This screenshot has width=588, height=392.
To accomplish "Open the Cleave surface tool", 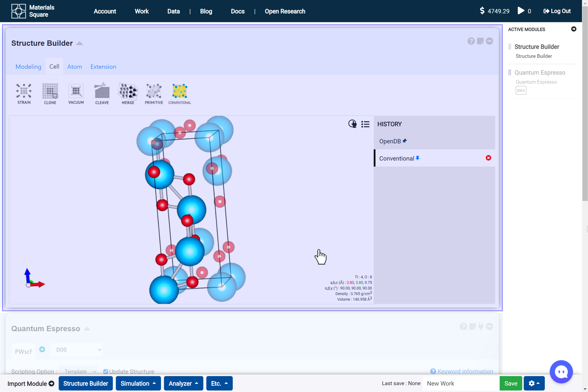I will (x=102, y=93).
